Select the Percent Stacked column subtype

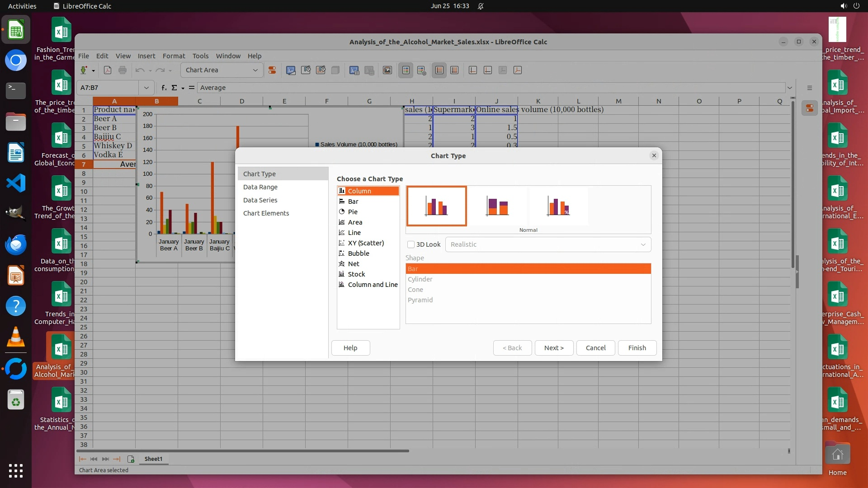click(558, 206)
